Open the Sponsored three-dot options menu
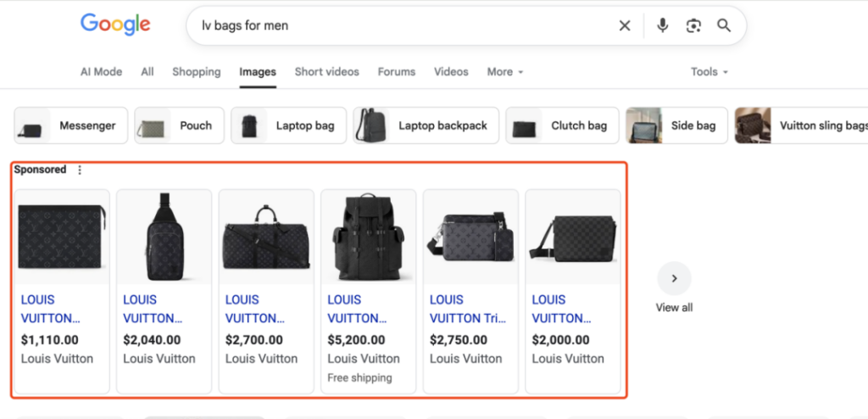The height and width of the screenshot is (419, 868). pyautogui.click(x=80, y=170)
